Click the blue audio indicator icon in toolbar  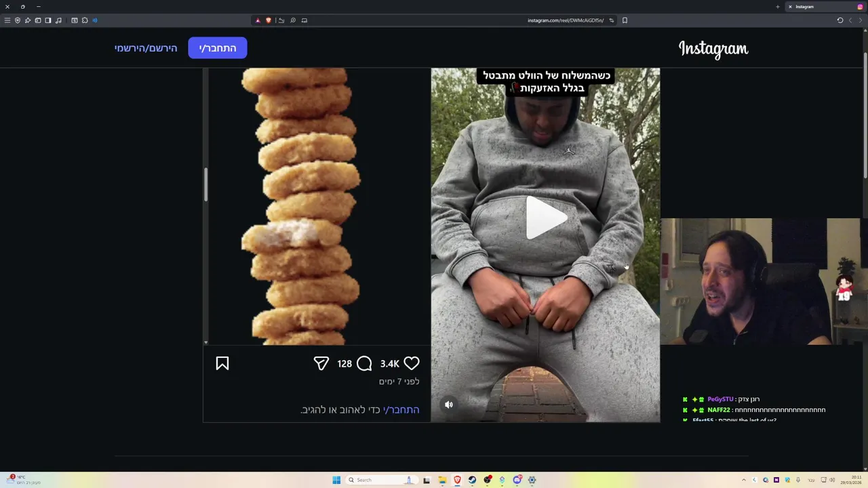click(95, 20)
